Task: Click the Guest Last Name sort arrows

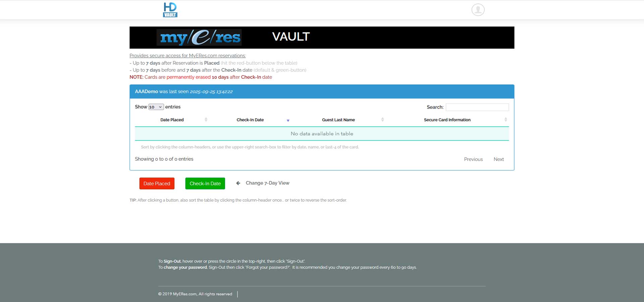Action: [x=382, y=120]
